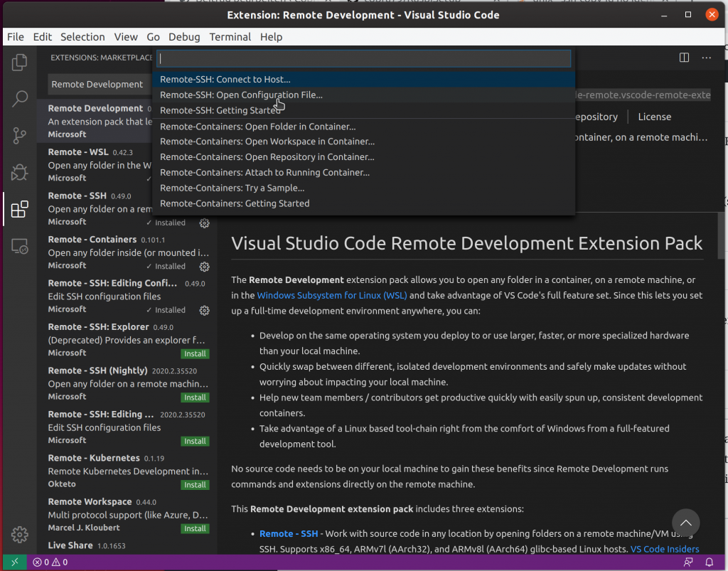Click the scroll-to-top arrow button
728x571 pixels.
(686, 523)
